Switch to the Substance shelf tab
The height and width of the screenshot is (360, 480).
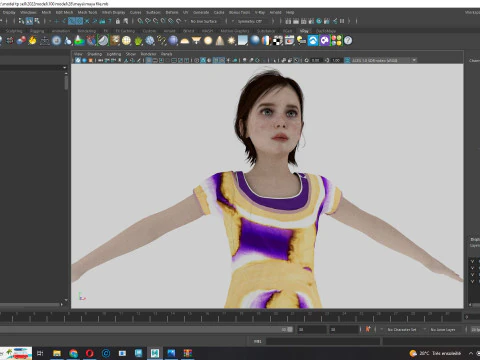coord(266,31)
